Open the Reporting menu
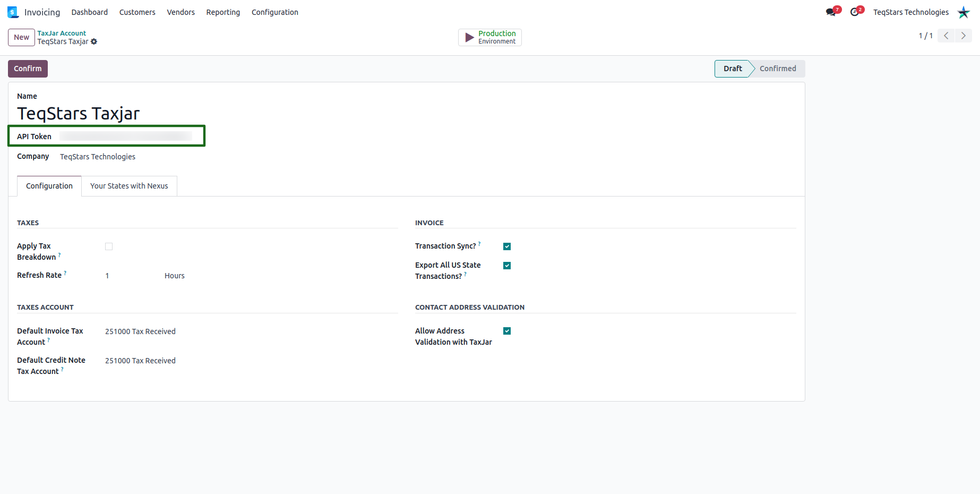Viewport: 980px width, 494px height. click(x=223, y=12)
